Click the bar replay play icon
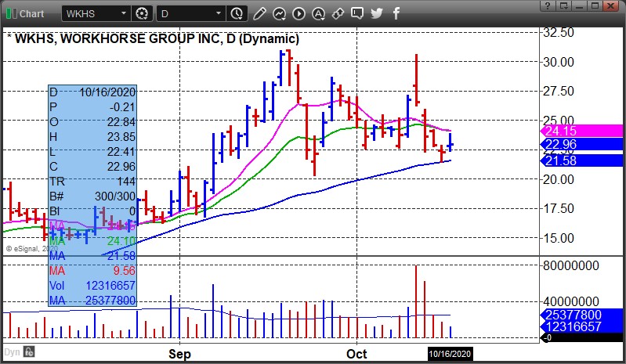 (299, 13)
